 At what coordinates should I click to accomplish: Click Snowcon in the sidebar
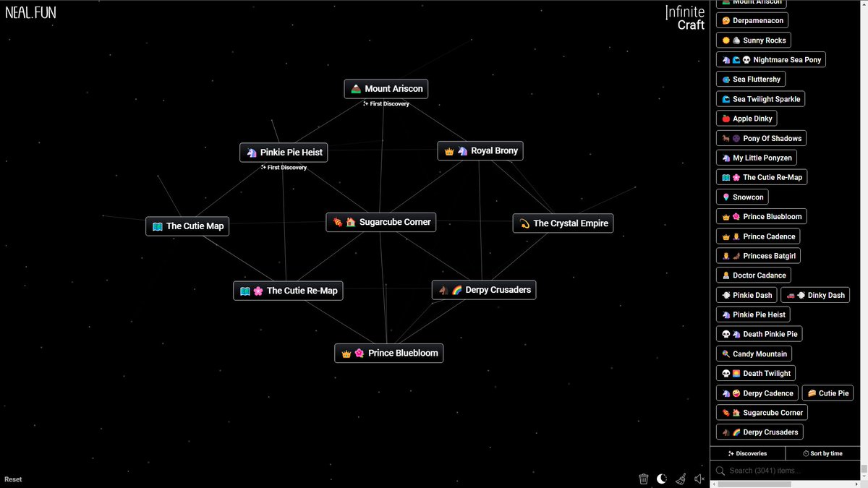[x=742, y=197]
